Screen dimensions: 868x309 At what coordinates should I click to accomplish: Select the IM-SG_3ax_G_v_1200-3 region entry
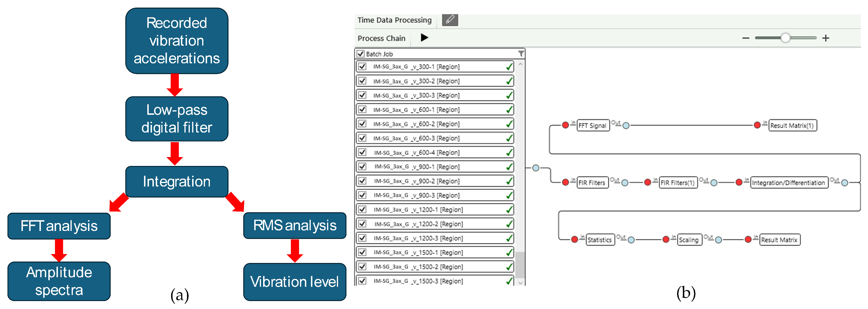[x=418, y=238]
